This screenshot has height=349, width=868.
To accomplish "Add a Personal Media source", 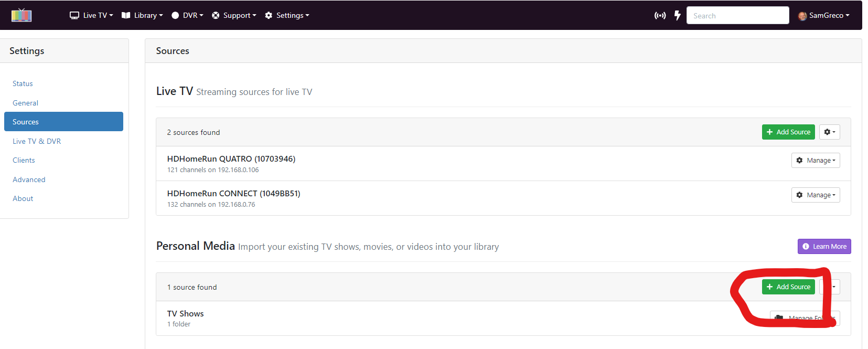I will tap(788, 287).
